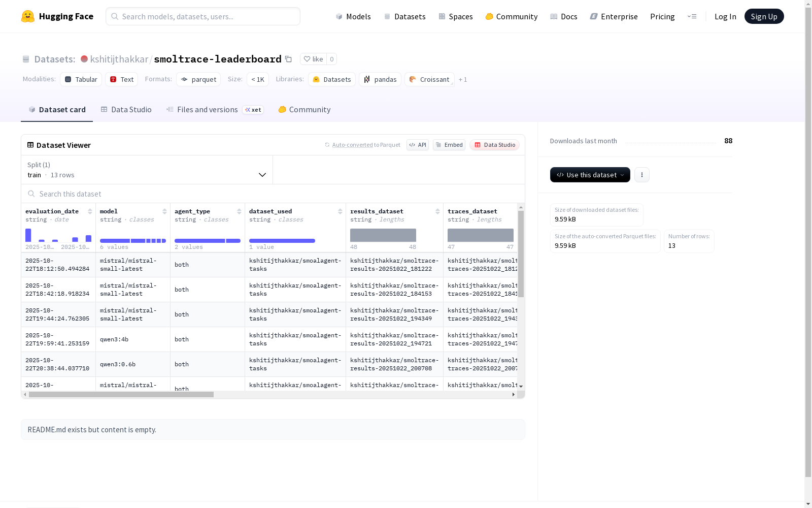
Task: Select the qwen3:0.6b model cell
Action: (133, 364)
